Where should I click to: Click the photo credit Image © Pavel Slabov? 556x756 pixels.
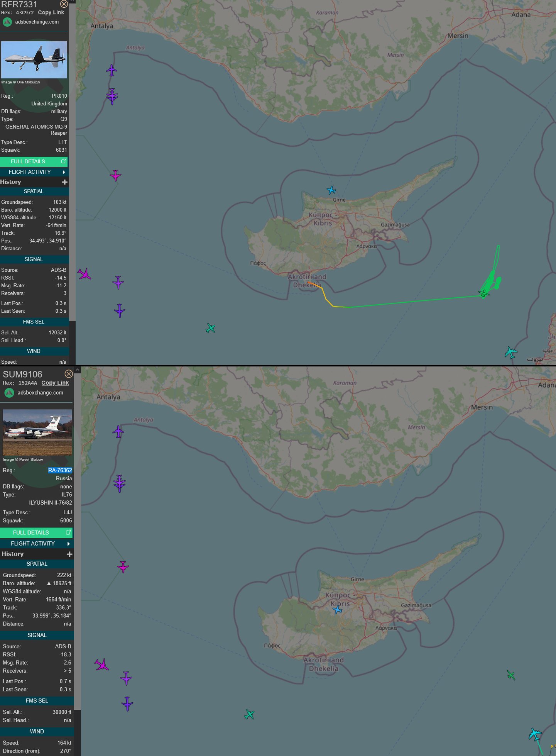point(23,459)
